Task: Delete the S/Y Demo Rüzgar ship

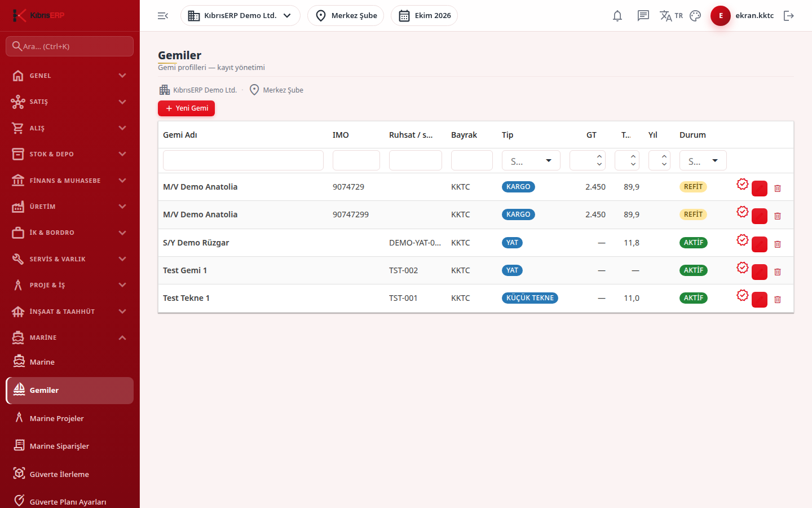Action: point(778,244)
